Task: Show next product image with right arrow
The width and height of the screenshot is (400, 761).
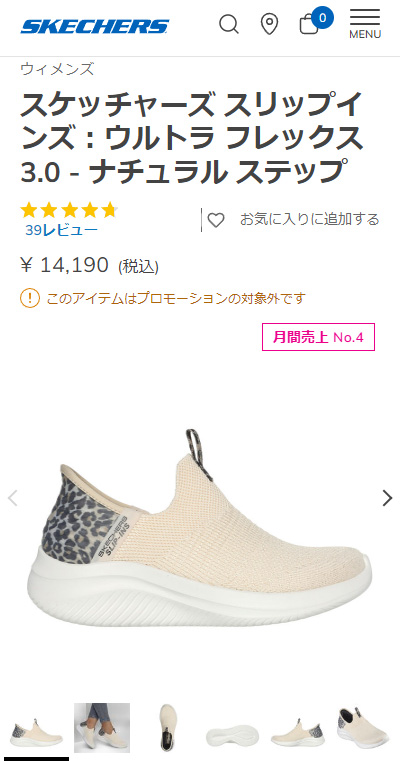Action: tap(387, 498)
